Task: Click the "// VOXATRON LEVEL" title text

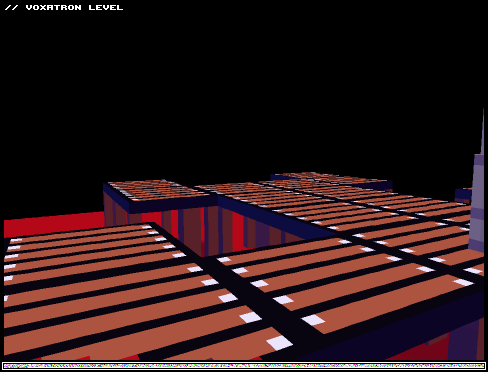Action: coord(64,7)
